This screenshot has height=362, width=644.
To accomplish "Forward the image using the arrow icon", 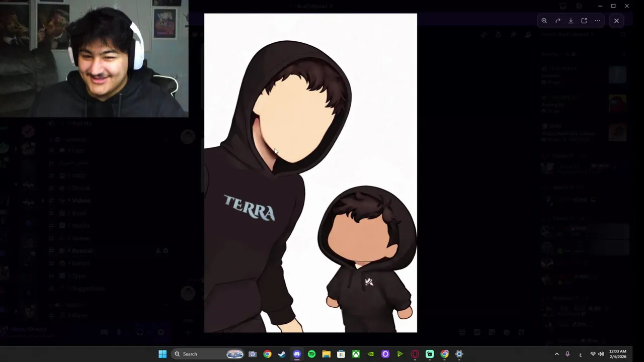I will pos(557,21).
